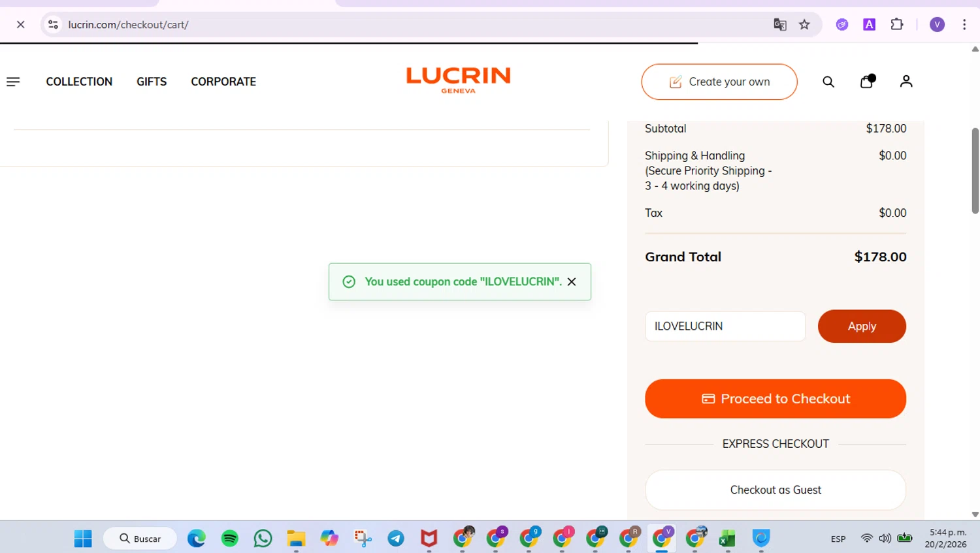Click the Grand Total amount $178.00
Screen dimensions: 980x553
pos(880,257)
